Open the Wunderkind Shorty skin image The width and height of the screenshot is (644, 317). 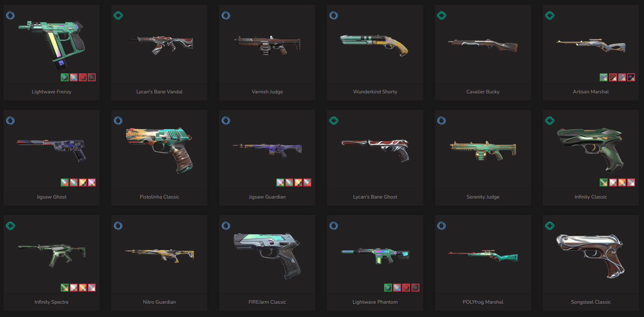[375, 44]
